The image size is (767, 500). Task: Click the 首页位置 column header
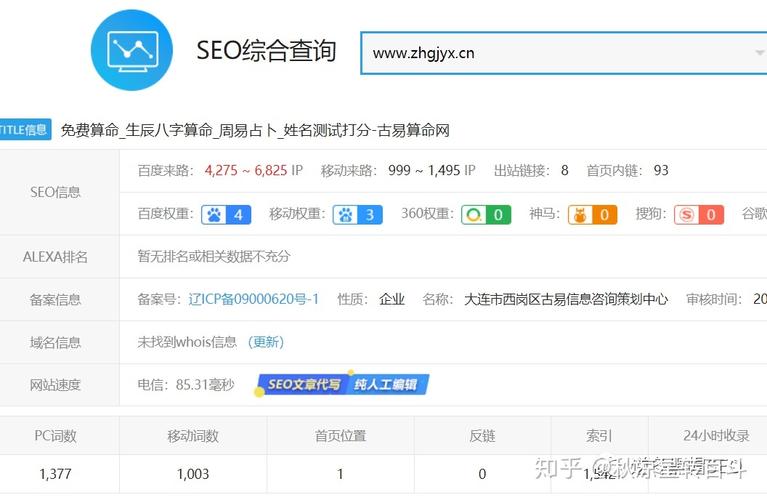(340, 435)
